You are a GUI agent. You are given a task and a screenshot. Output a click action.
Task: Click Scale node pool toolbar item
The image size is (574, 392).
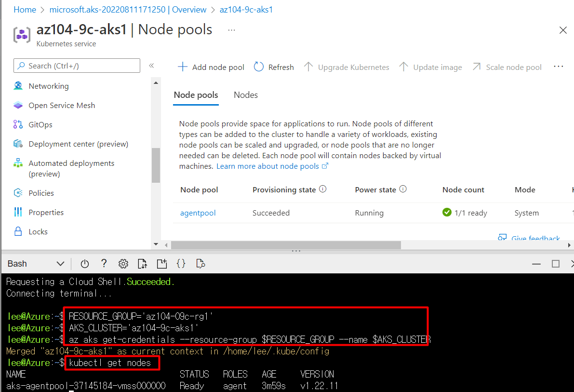pos(507,67)
